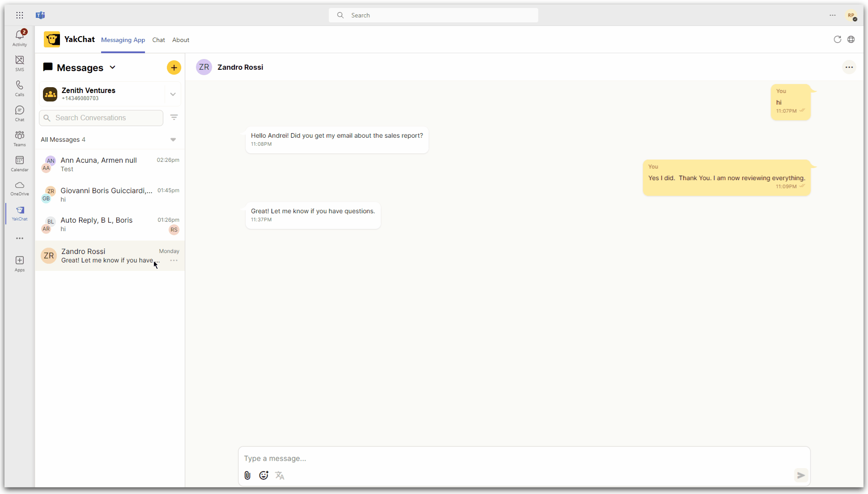This screenshot has height=494, width=868.
Task: Open Teams settings and more menu
Action: click(x=833, y=15)
